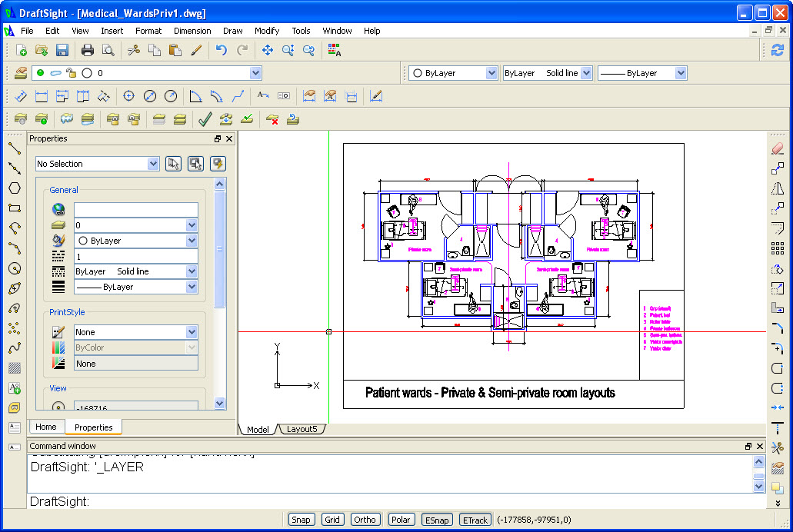Click the line scale field showing 1
793x532 pixels.
[135, 257]
